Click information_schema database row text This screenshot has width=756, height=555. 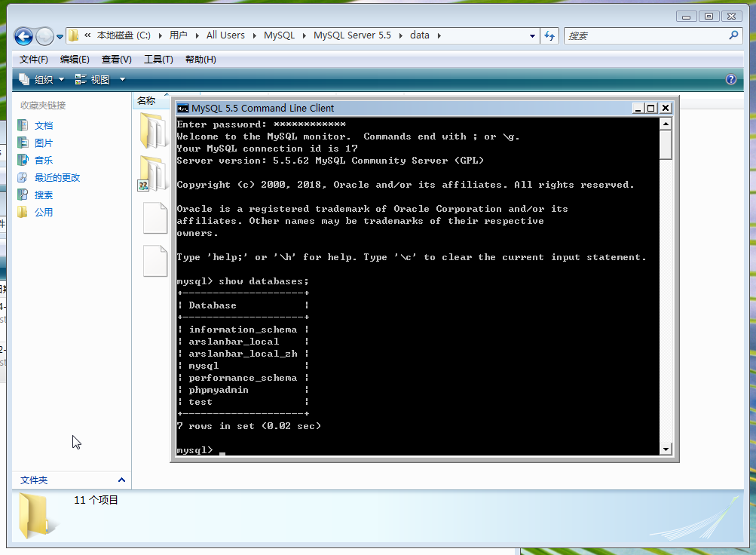(x=243, y=330)
